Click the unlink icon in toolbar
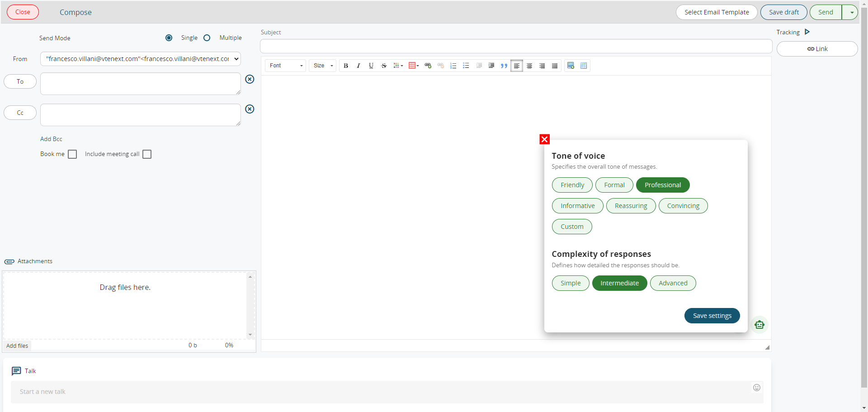 (441, 66)
